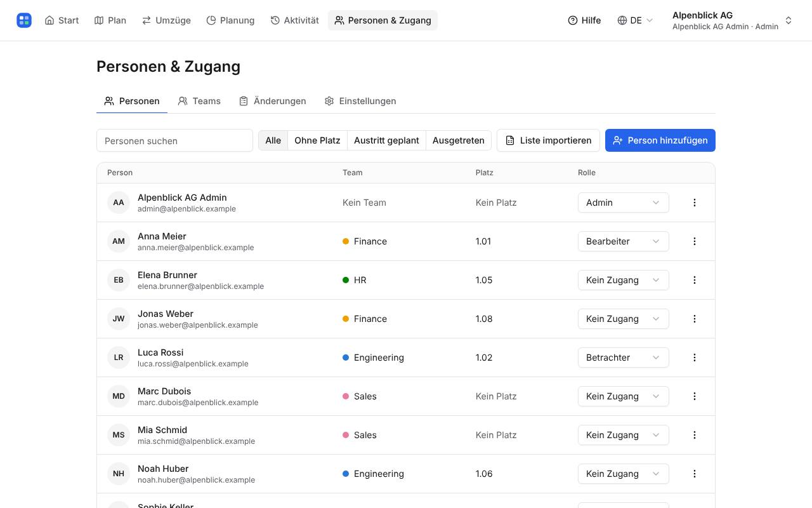
Task: Click Liste importieren
Action: pyautogui.click(x=548, y=140)
